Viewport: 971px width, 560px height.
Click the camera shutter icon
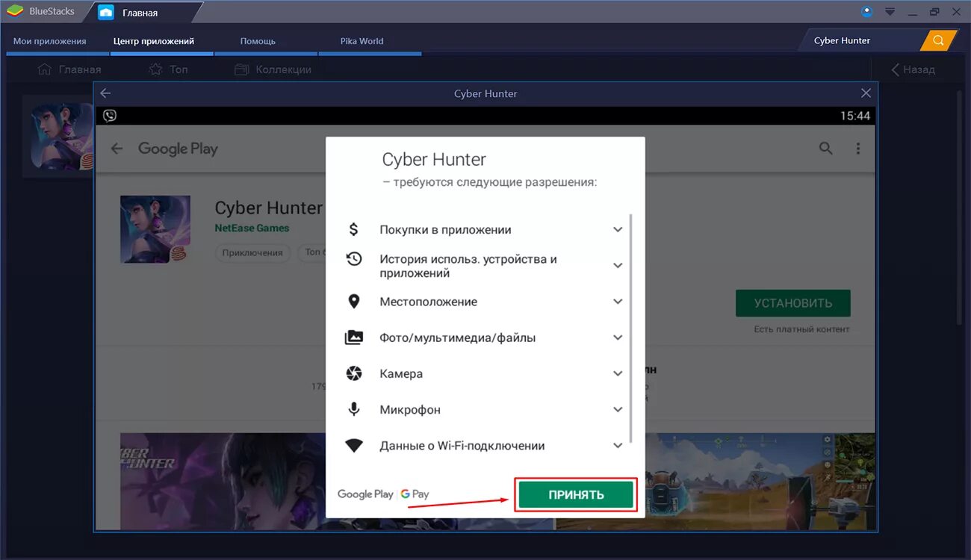click(x=354, y=373)
